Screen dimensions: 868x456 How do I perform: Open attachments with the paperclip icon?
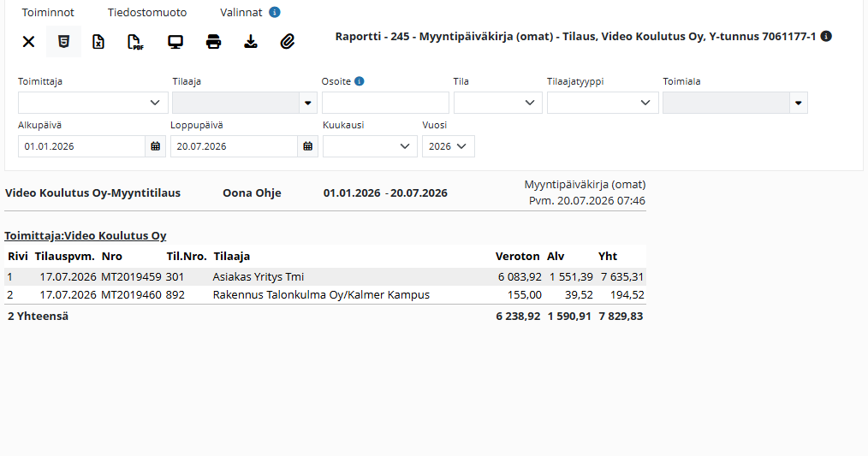click(288, 42)
